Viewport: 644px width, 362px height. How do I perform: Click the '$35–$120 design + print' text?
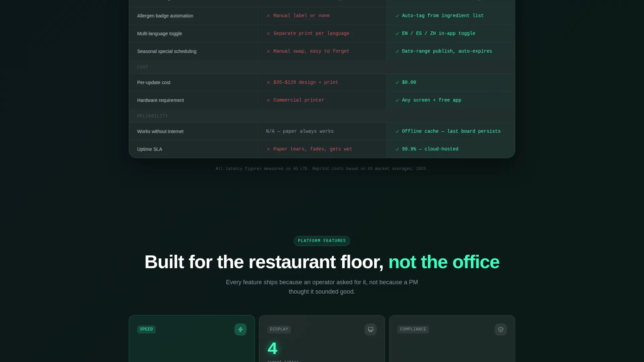(306, 82)
